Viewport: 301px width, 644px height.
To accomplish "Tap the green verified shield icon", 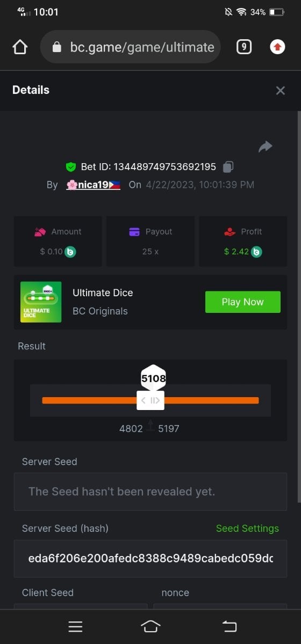I will 70,167.
